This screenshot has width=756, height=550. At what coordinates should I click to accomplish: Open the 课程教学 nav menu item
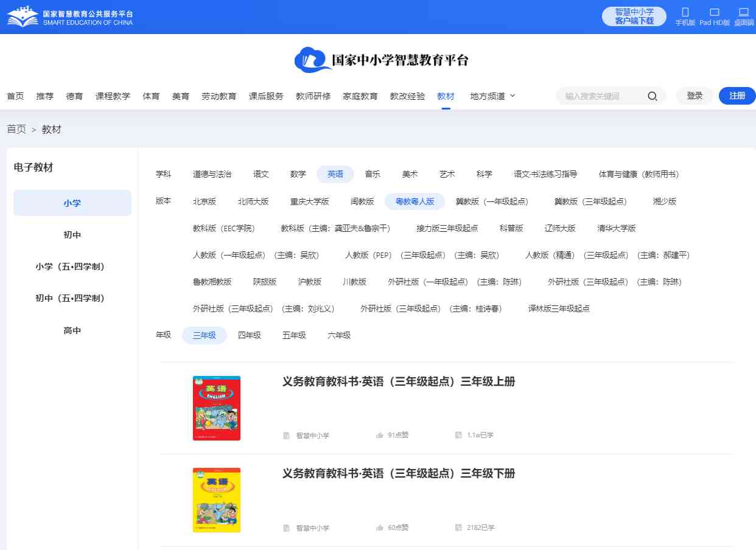pyautogui.click(x=113, y=96)
